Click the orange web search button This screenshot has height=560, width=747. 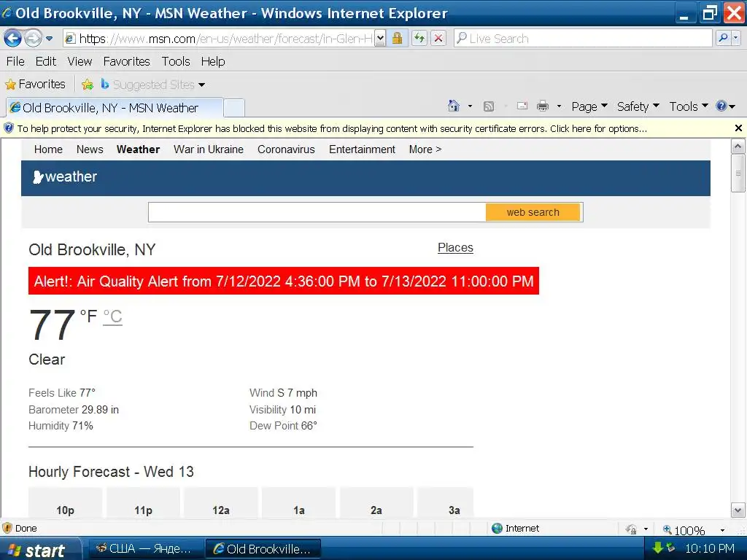tap(533, 212)
